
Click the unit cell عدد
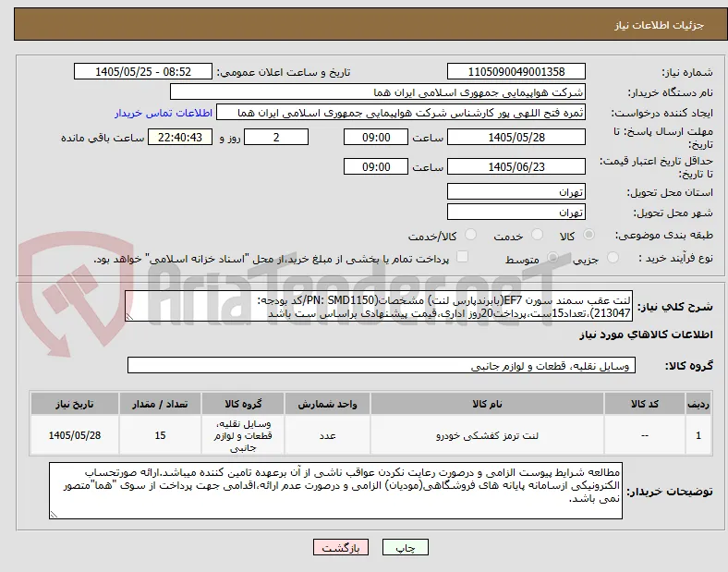coord(327,435)
